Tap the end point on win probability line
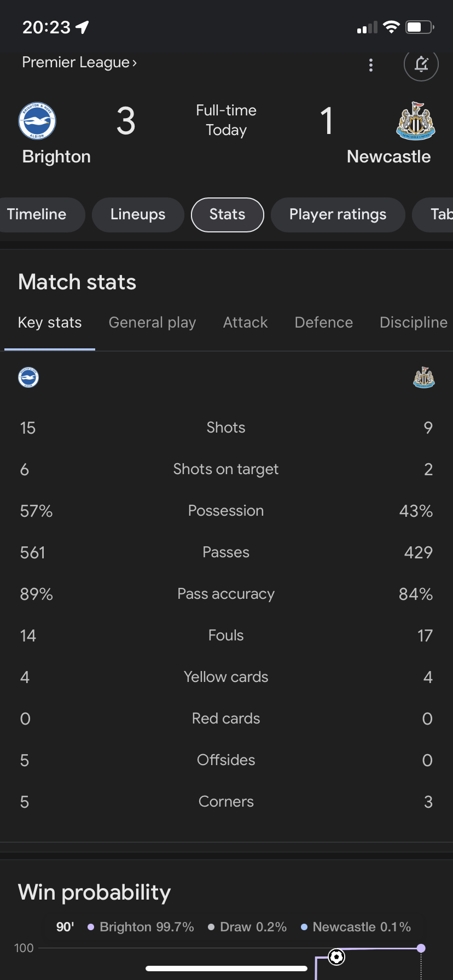The image size is (453, 980). [421, 948]
